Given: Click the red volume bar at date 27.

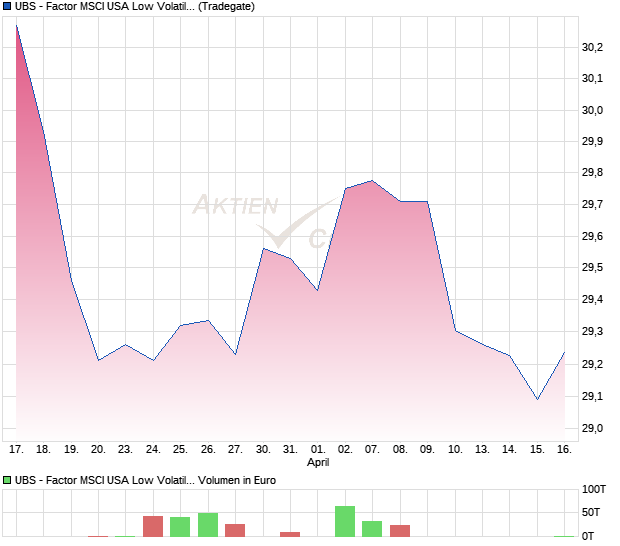Looking at the screenshot, I should (235, 530).
